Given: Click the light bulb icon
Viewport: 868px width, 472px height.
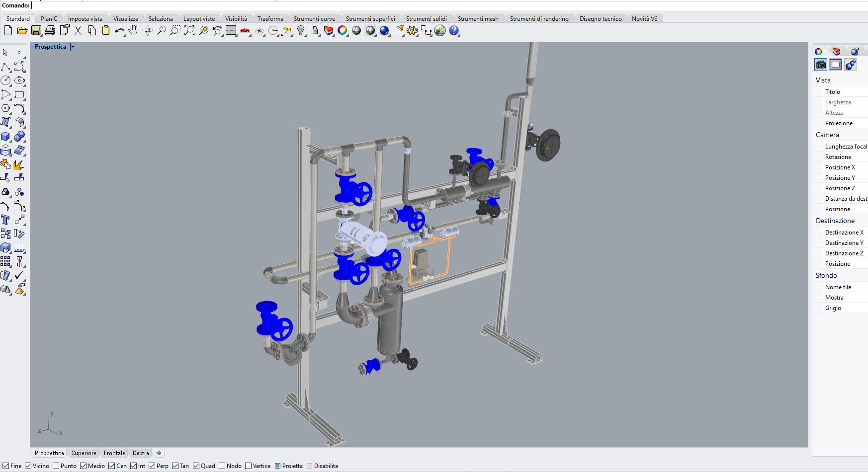Looking at the screenshot, I should [301, 31].
